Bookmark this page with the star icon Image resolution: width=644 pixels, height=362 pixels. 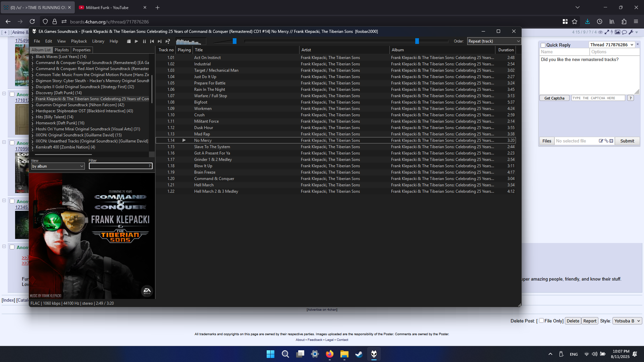point(575,21)
